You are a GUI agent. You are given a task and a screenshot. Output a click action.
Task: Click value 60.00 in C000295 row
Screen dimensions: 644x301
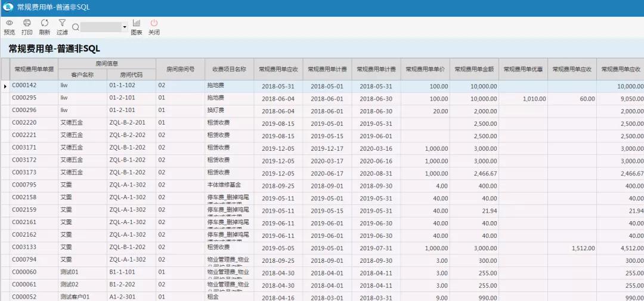point(587,98)
